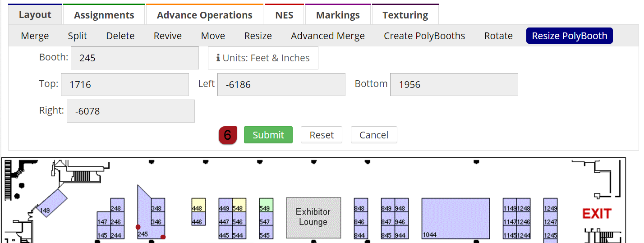The image size is (644, 243).
Task: Select the Exhibitor Lounge area
Action: click(313, 217)
